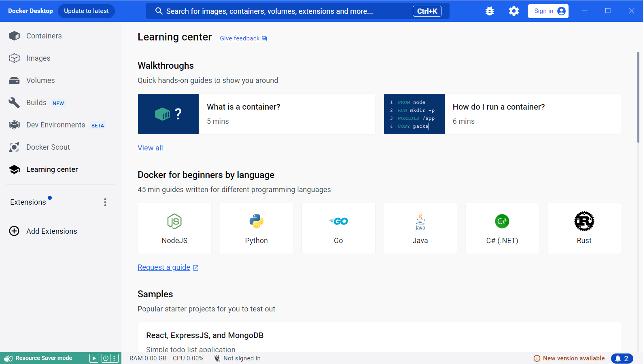
Task: Start Docker Engine with the play button
Action: 94,358
